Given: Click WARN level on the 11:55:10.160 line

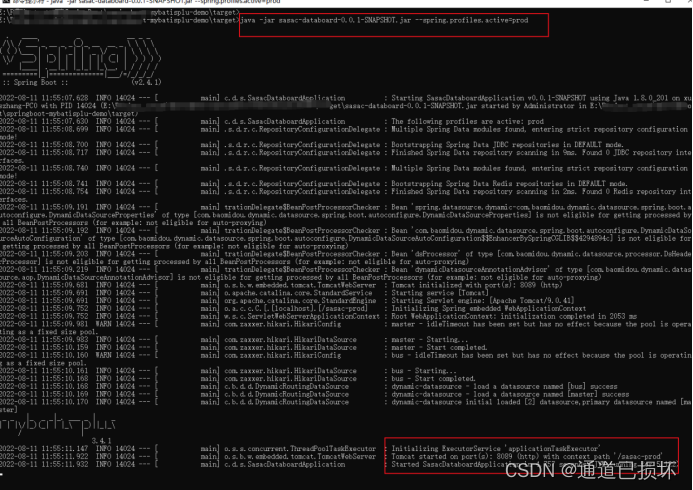Looking at the screenshot, I should click(x=104, y=356).
